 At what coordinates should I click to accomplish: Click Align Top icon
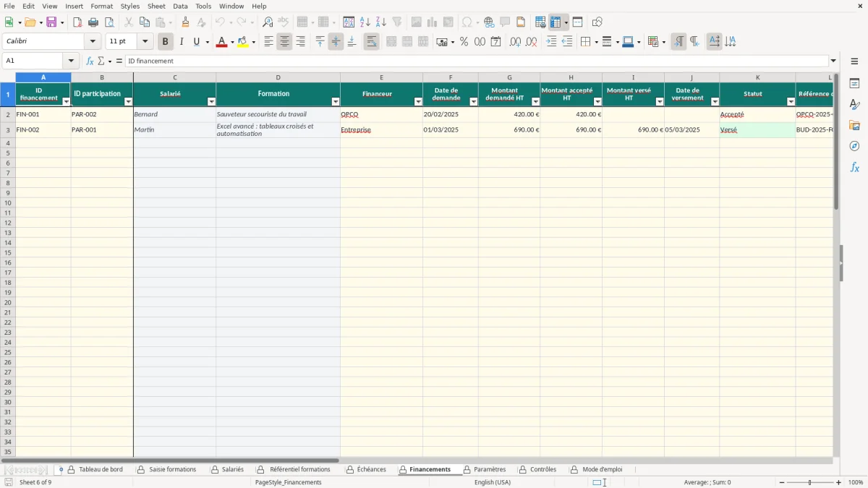pyautogui.click(x=320, y=42)
